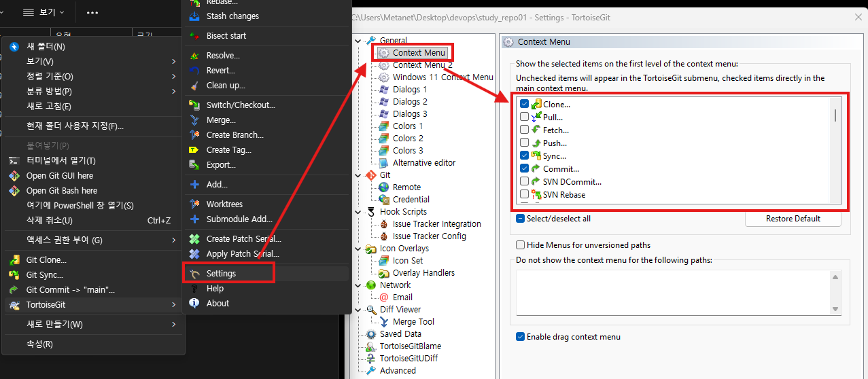Collapse the Network tree node
This screenshot has height=379, width=868.
[360, 285]
